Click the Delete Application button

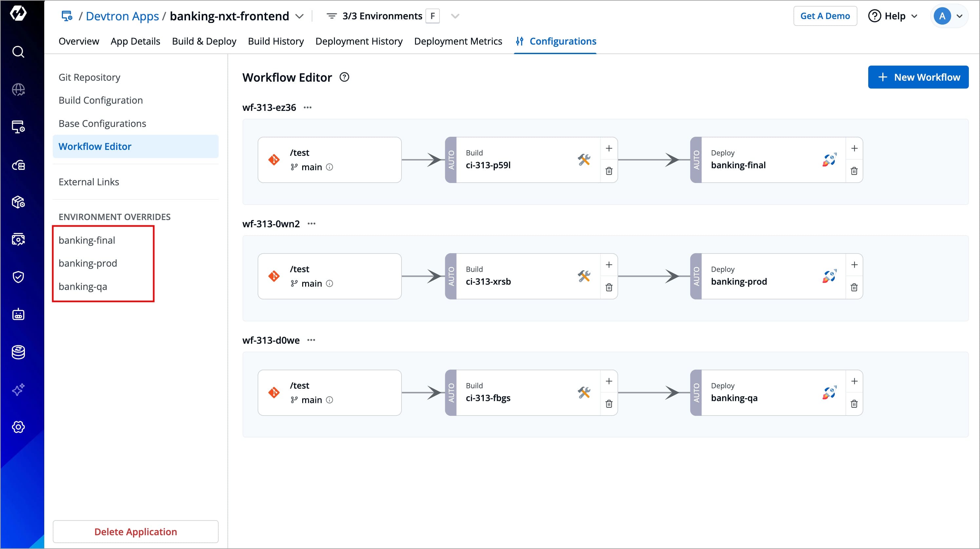pos(135,532)
